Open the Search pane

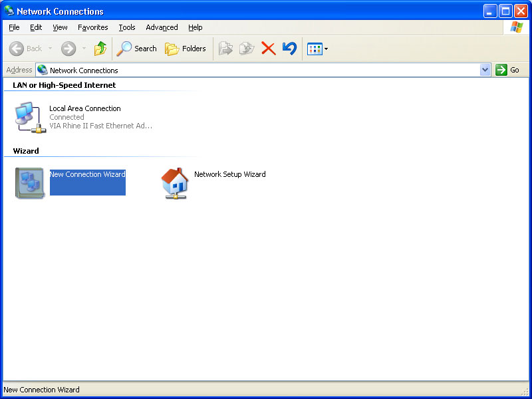(x=136, y=49)
